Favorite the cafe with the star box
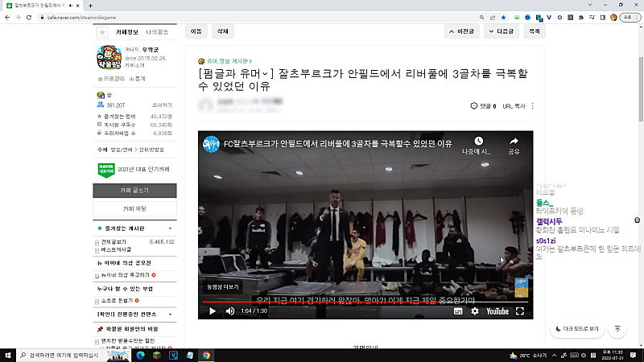Viewport: 644px width, 362px height. [102, 32]
